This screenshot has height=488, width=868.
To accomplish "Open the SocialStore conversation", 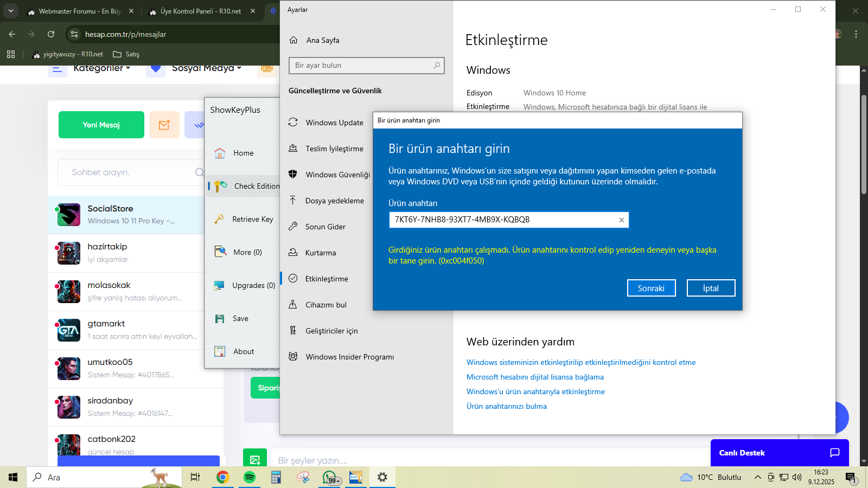I will coord(126,215).
